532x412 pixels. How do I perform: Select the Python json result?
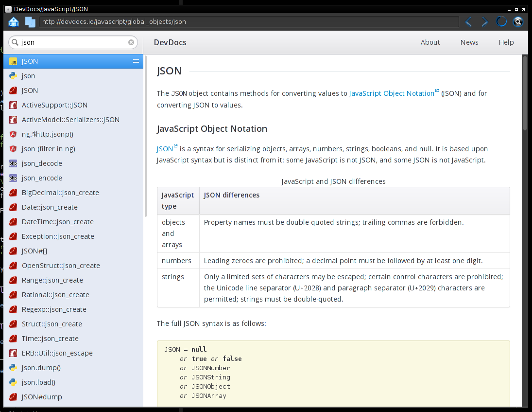(73, 76)
